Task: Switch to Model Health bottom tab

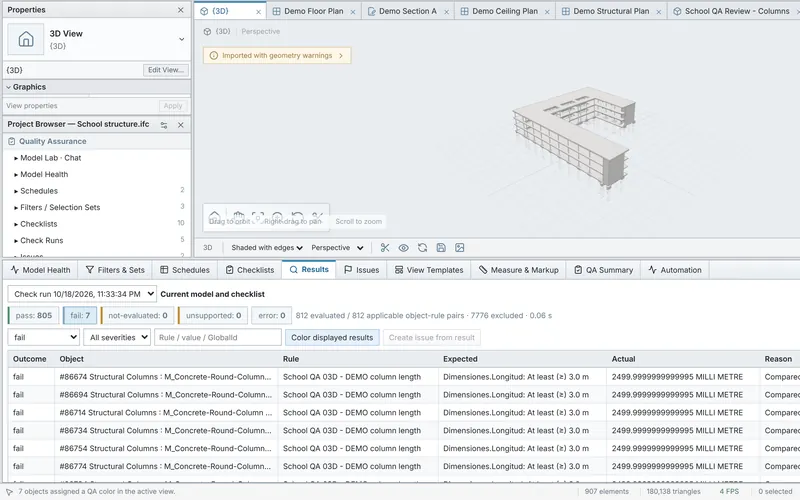Action: pos(40,270)
